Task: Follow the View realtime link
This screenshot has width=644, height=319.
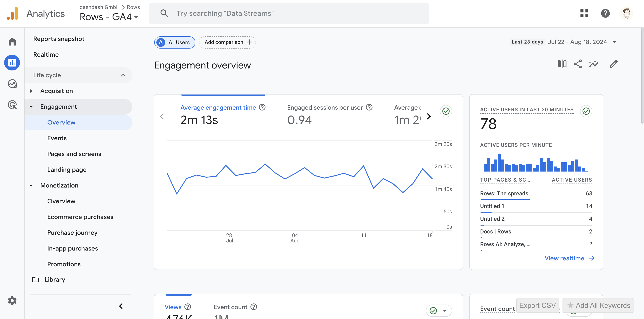Action: [x=569, y=258]
